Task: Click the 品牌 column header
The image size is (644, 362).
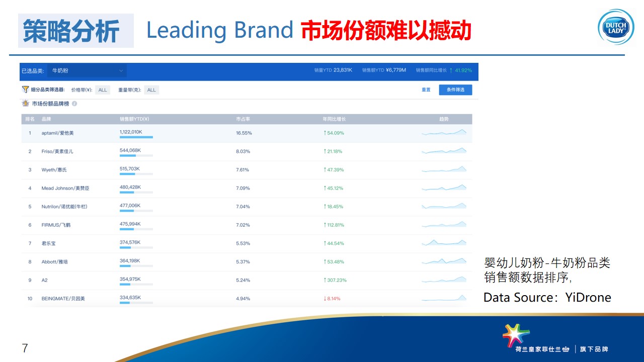Action: pos(46,119)
